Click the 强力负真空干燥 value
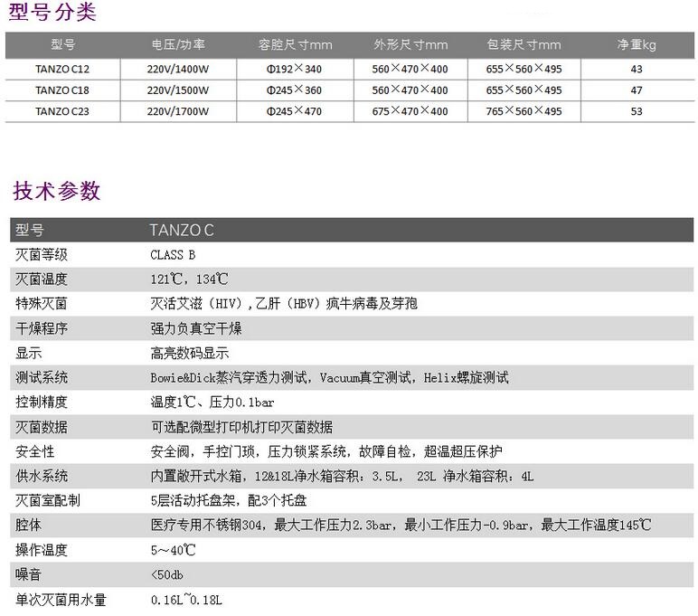The width and height of the screenshot is (698, 616). [196, 328]
